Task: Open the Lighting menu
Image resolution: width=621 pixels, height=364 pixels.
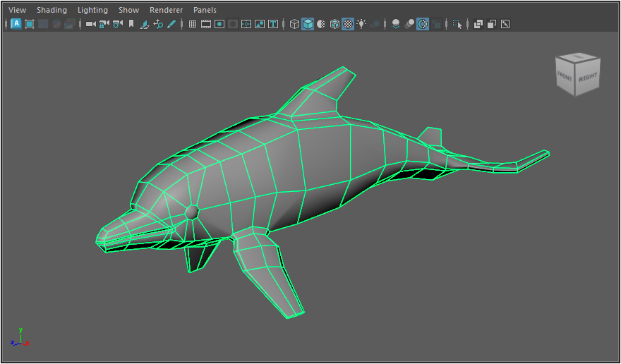Action: click(x=92, y=10)
